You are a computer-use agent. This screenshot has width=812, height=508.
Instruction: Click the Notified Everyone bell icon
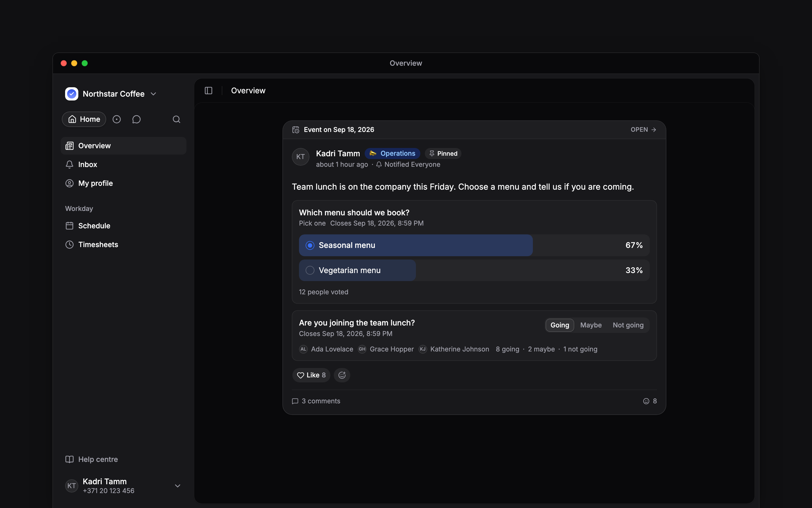(379, 165)
